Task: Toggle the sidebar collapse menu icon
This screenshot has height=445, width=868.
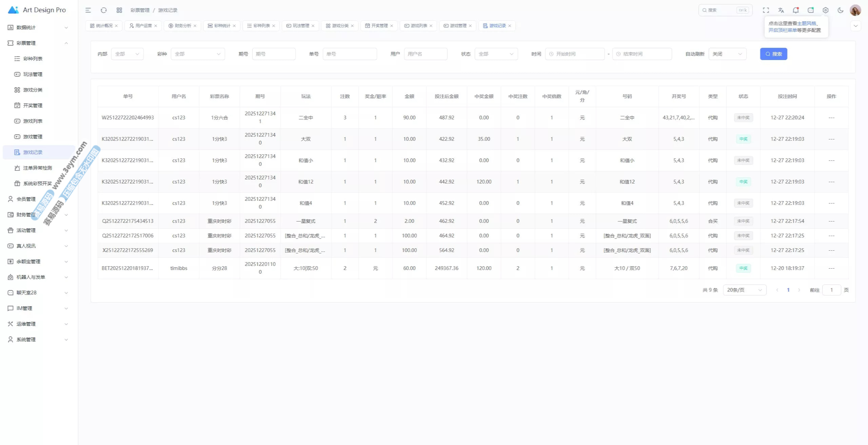Action: point(88,10)
